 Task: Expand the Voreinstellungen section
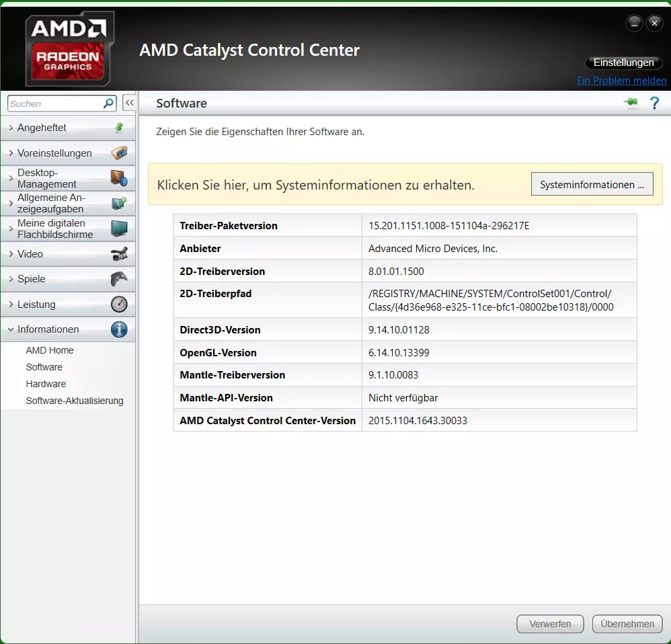point(68,153)
